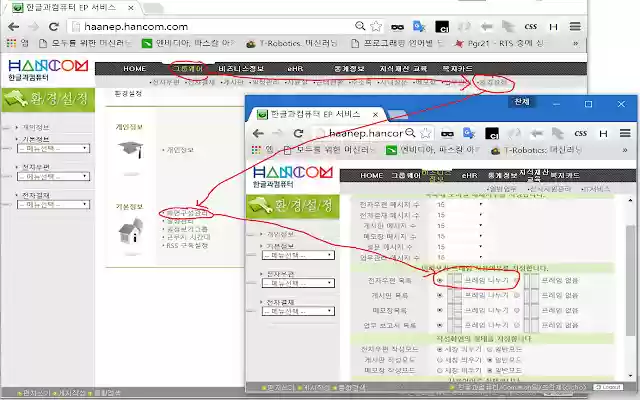Open 전자우편 menu dropdown in front window sidebar
The image size is (640, 400).
coord(298,283)
